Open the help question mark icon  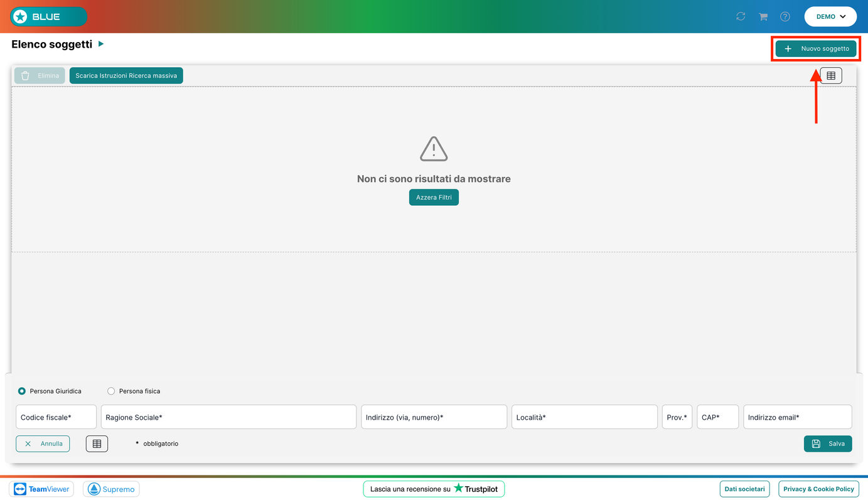pos(785,16)
